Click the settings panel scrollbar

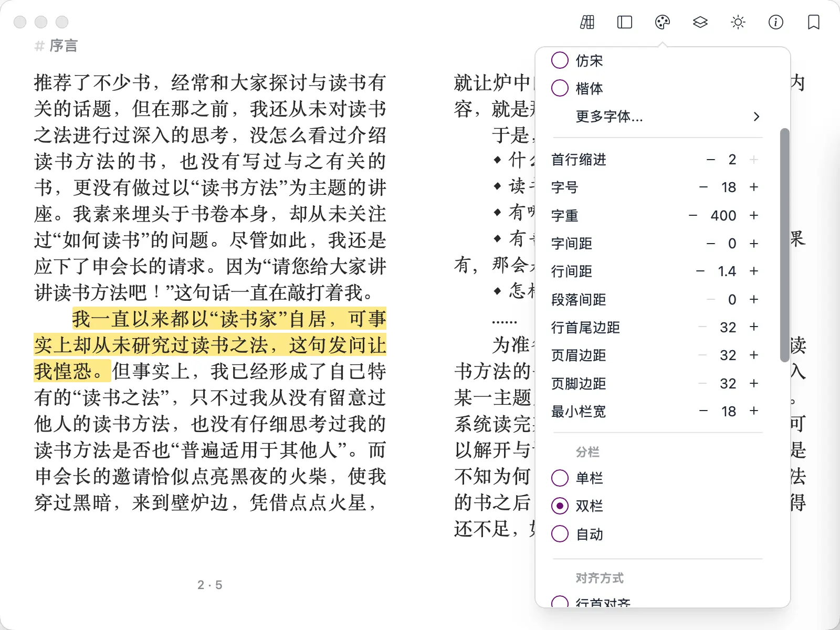(x=784, y=244)
